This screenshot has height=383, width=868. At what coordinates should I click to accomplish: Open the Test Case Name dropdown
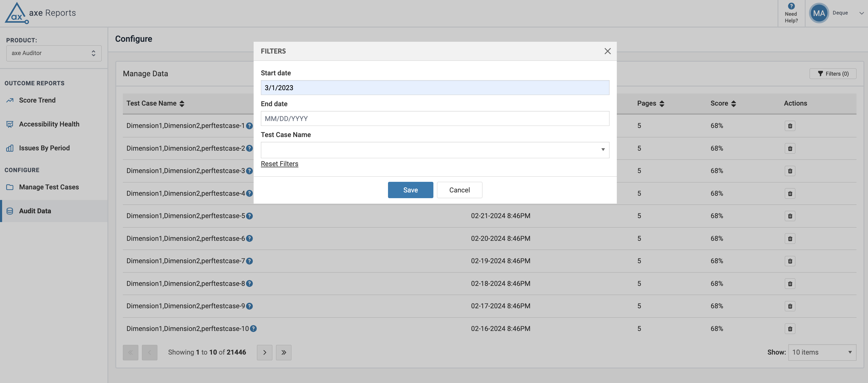[x=435, y=150]
